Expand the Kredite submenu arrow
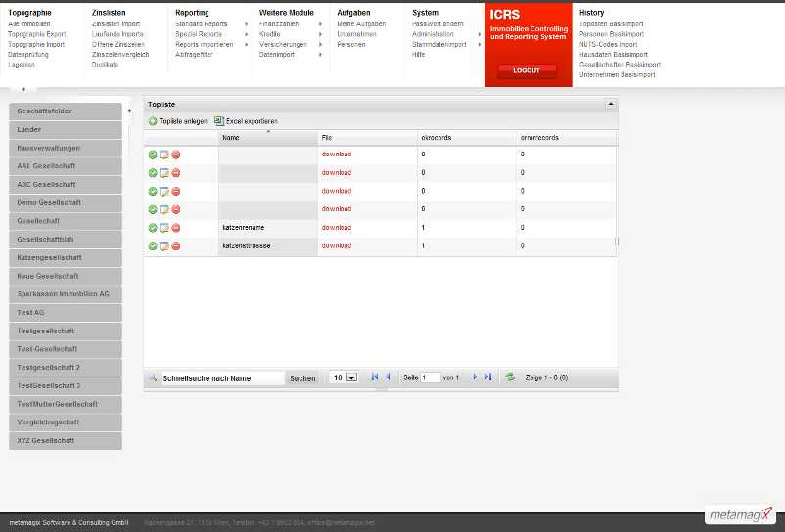Image resolution: width=785 pixels, height=532 pixels. pyautogui.click(x=320, y=34)
